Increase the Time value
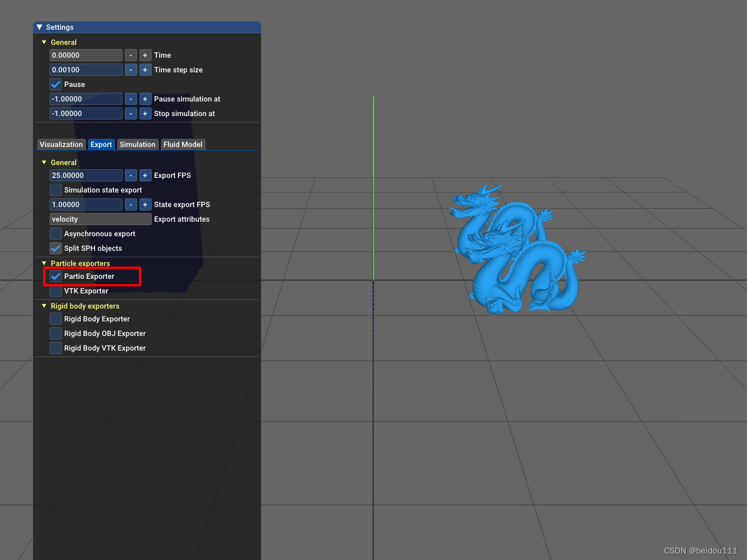Screen dimensions: 747x560 (x=145, y=55)
